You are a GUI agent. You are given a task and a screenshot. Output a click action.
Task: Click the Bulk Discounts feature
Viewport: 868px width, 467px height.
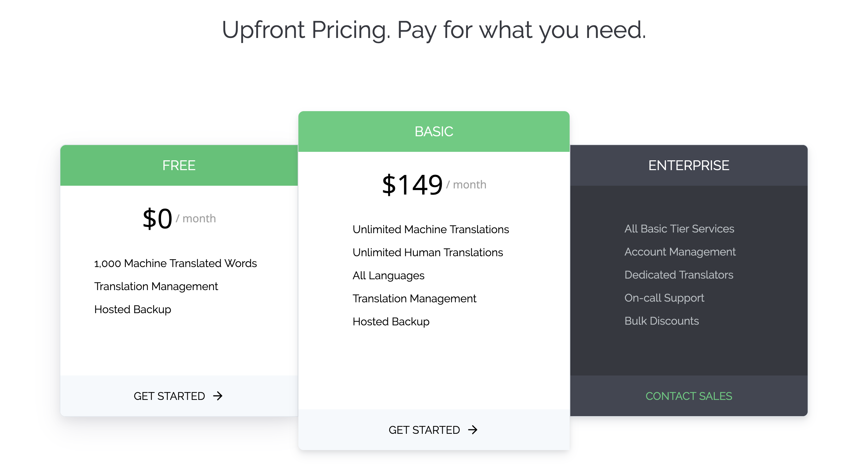pos(662,321)
